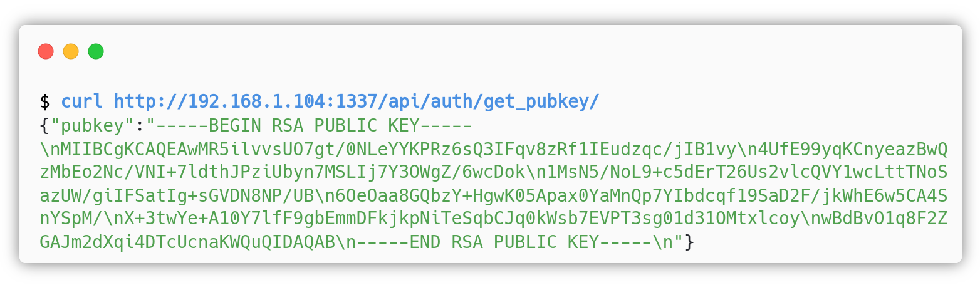Click line starting with nYSpM/
980x290 pixels.
coord(493,220)
